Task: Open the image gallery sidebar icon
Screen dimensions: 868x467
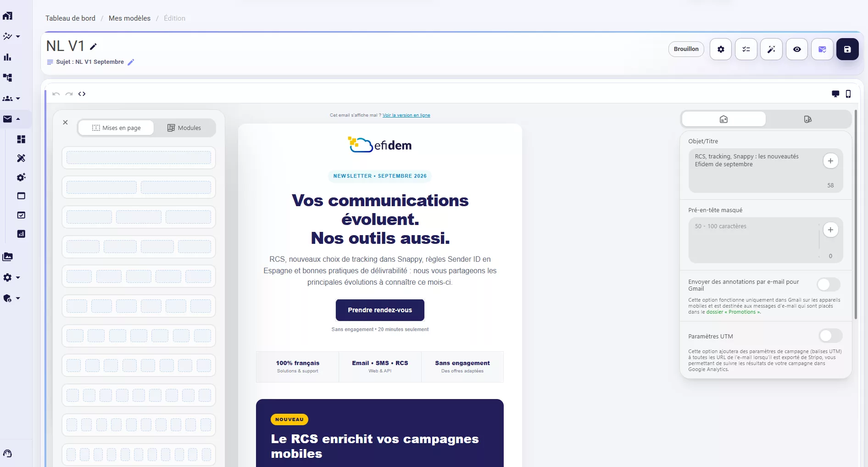Action: coord(7,257)
